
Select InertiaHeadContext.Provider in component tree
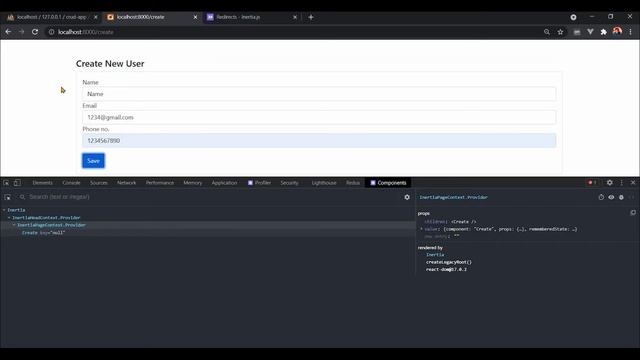[x=207, y=218]
